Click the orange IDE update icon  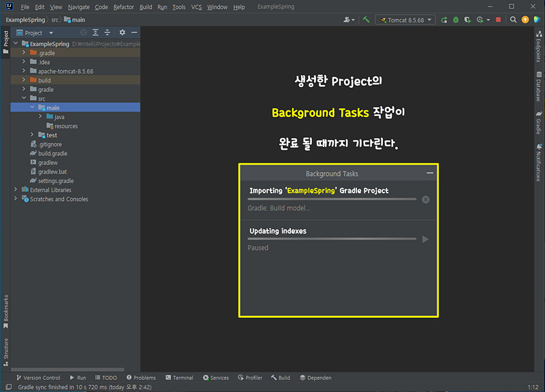[x=525, y=20]
